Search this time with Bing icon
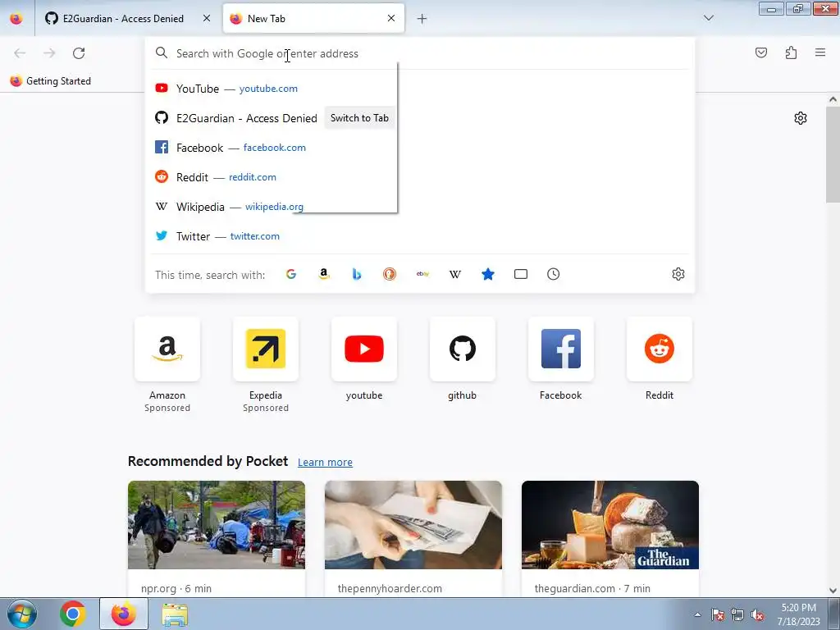840x630 pixels. (357, 274)
